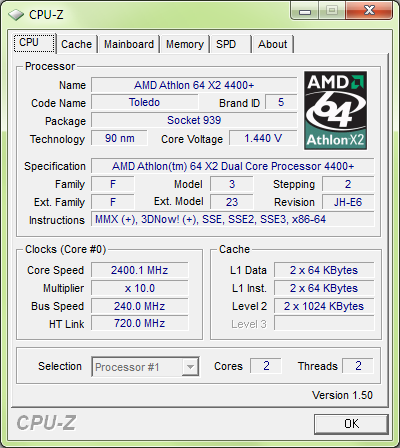Click the Core Speed value 2400.1 MHz
Screen dimensions: 400x448
[x=140, y=270]
